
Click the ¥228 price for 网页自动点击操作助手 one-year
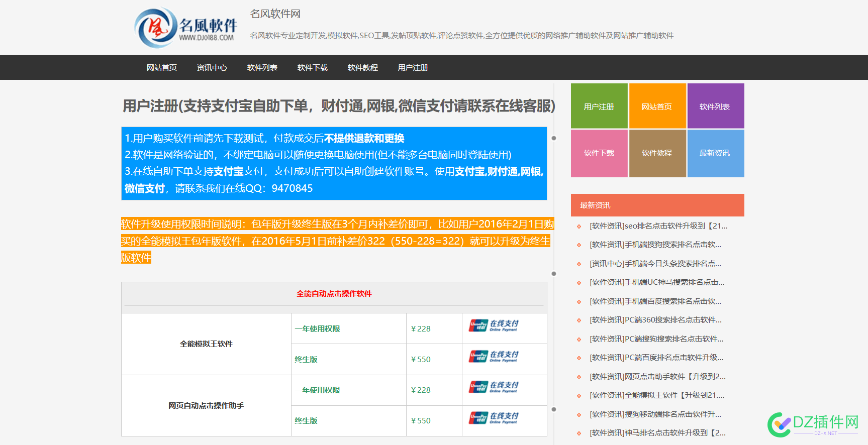pos(421,390)
